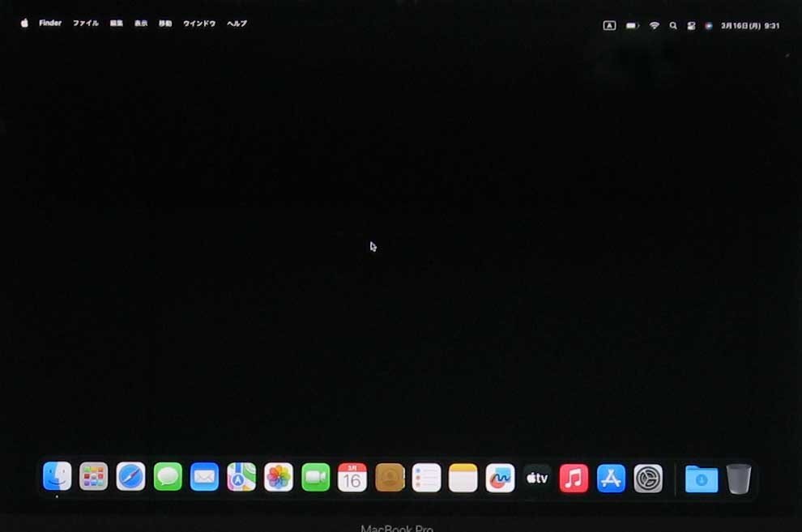This screenshot has width=802, height=532.
Task: Open Spotlight search magnifier icon
Action: (x=673, y=26)
